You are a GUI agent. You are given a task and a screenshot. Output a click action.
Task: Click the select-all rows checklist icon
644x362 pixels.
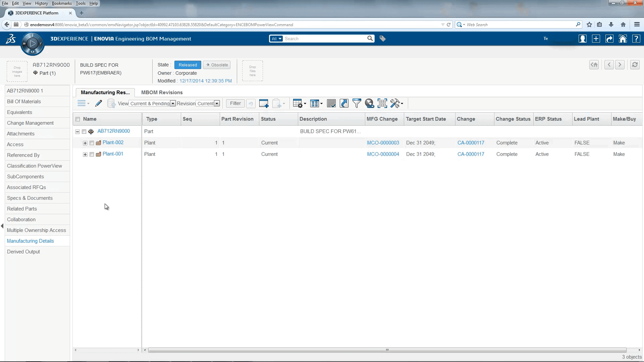click(331, 103)
